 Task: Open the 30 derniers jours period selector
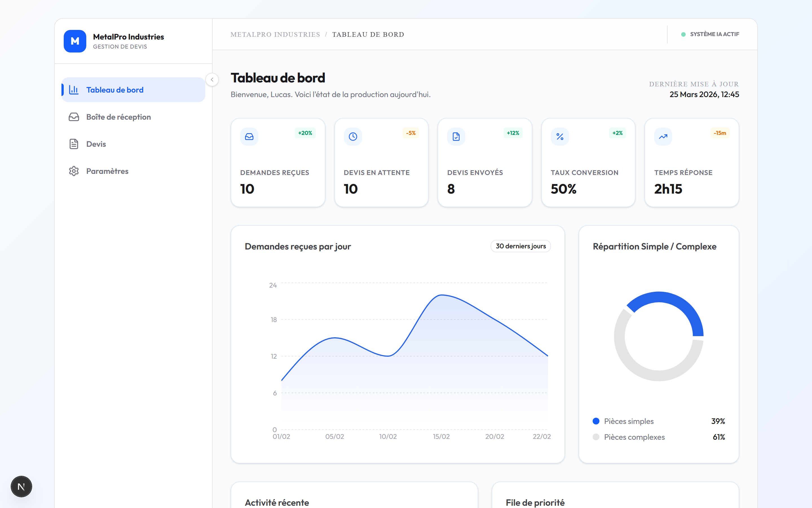(521, 246)
